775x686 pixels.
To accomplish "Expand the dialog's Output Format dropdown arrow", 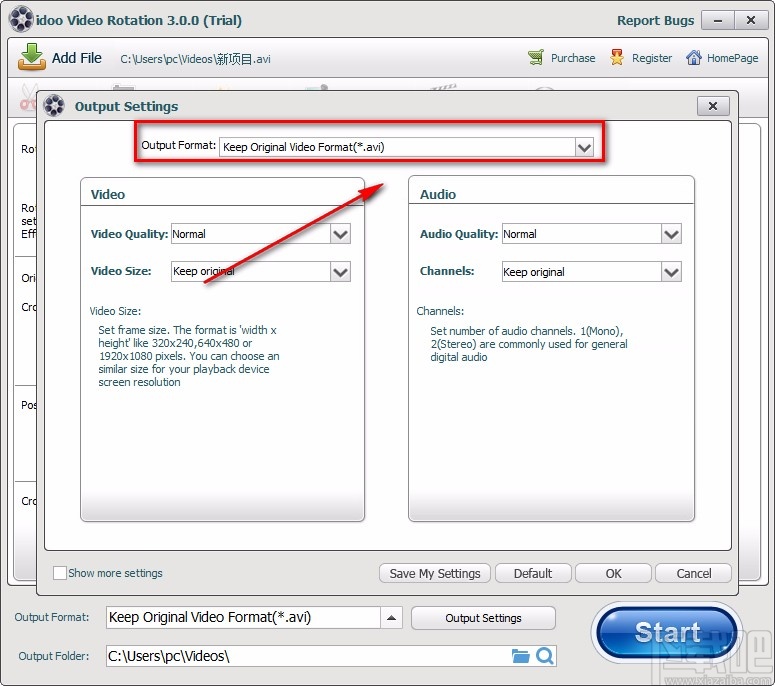I will [584, 147].
